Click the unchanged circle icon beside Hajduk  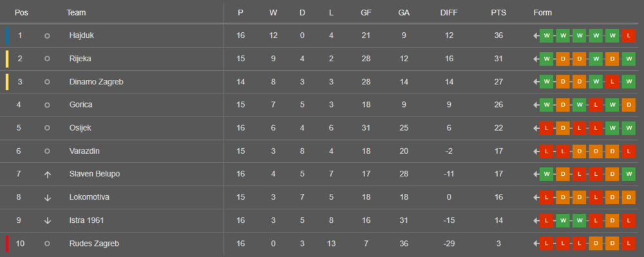(x=47, y=35)
